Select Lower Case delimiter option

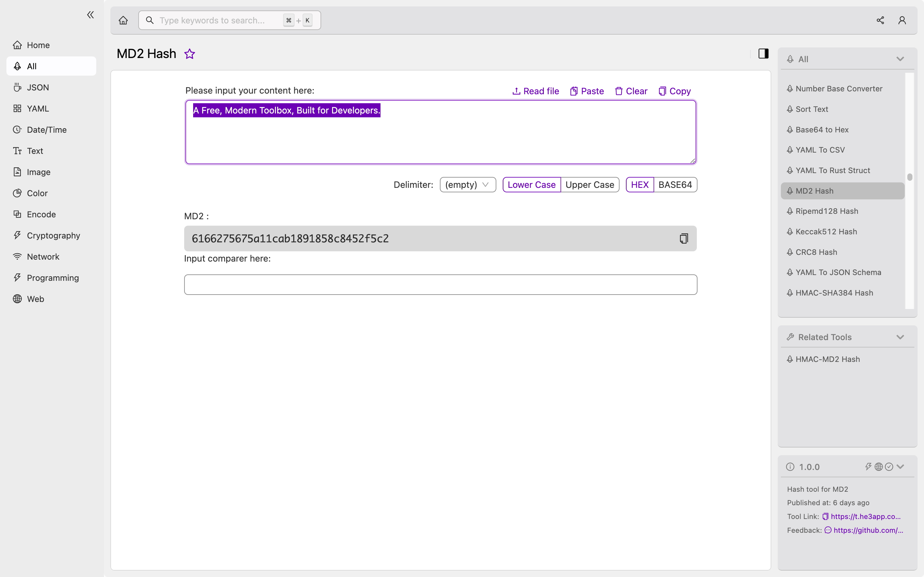532,185
